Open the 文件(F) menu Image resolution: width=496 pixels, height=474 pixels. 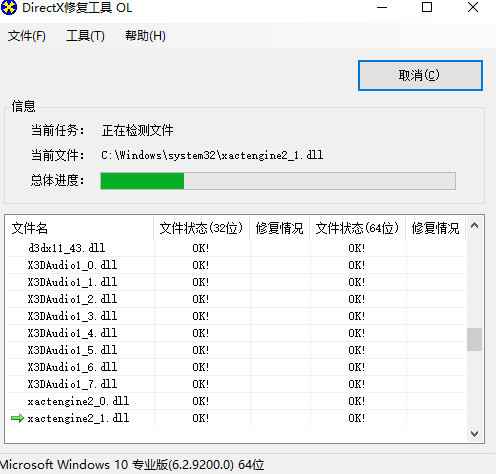click(x=27, y=36)
